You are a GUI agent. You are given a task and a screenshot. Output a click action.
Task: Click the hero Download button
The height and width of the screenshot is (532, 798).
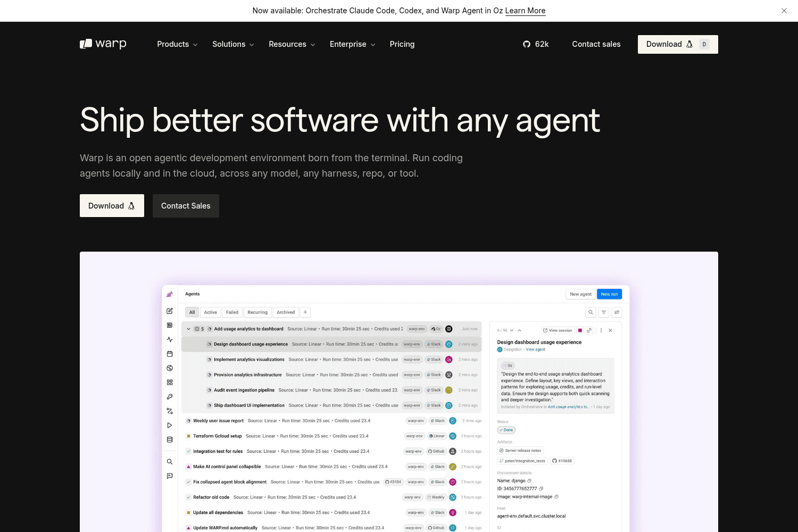point(112,206)
